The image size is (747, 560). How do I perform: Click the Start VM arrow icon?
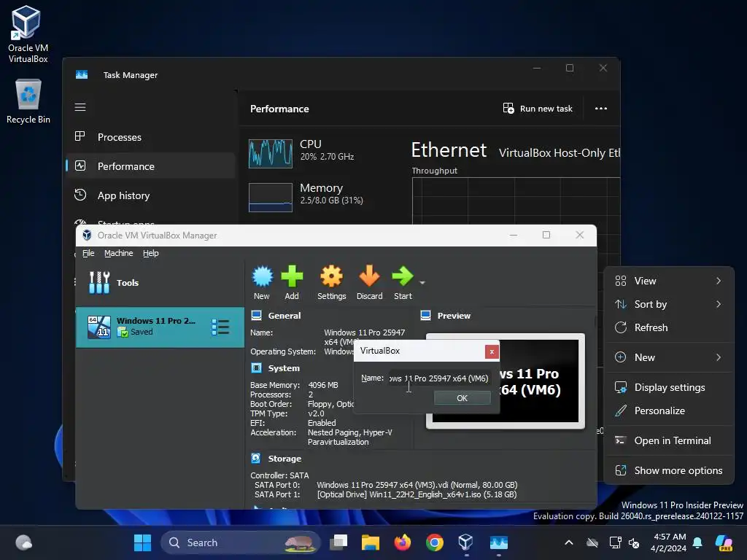click(x=403, y=283)
